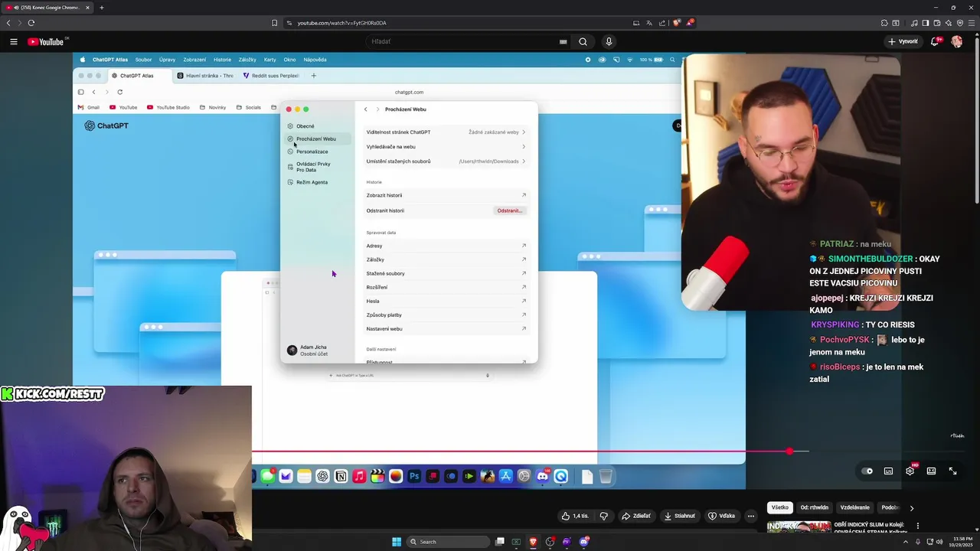980x551 pixels.
Task: Click the translate page icon in address bar
Action: pyautogui.click(x=648, y=23)
